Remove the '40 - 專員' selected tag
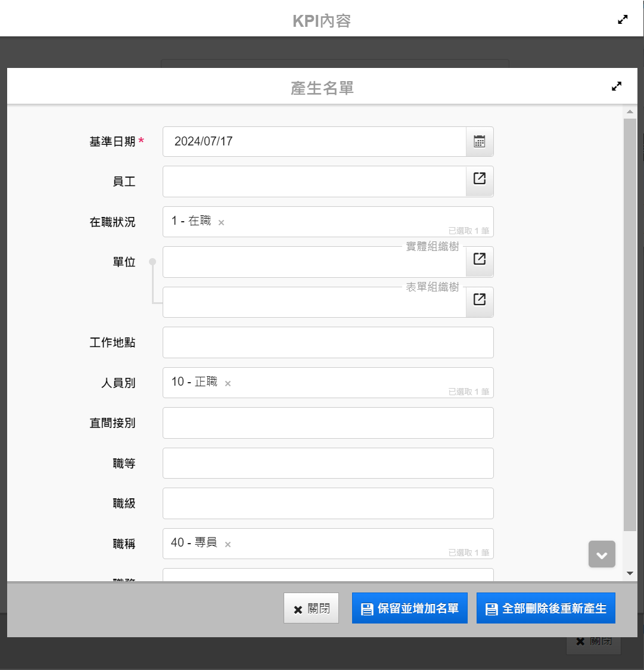Viewport: 644px width, 670px height. [228, 544]
